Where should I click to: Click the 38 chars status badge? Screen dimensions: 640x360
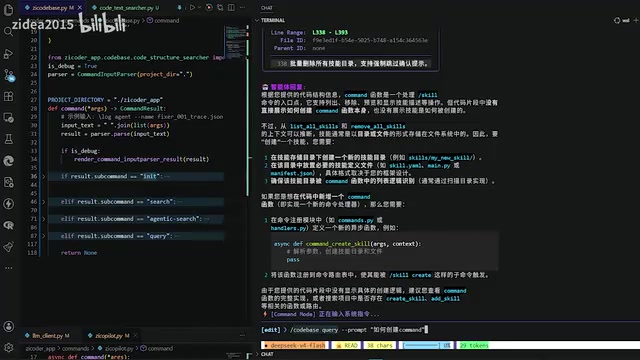click(x=379, y=345)
